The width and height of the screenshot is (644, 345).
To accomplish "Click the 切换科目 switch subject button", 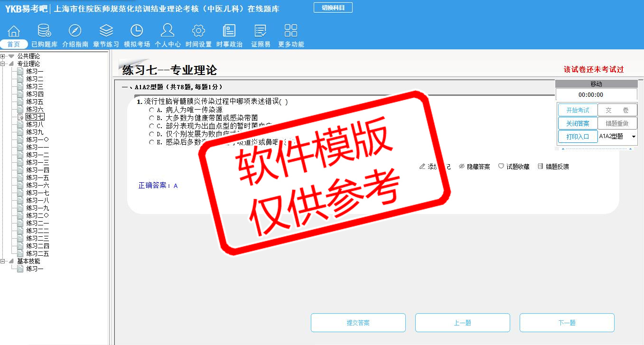I will click(333, 8).
